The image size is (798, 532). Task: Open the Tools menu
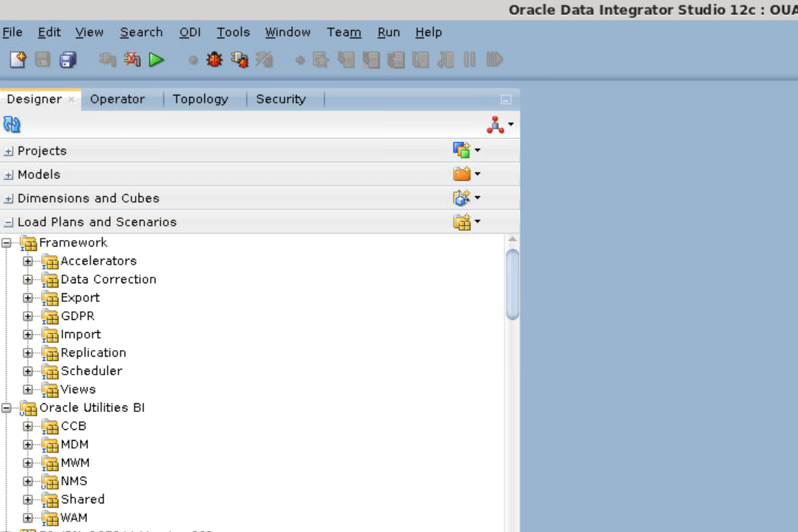(233, 32)
